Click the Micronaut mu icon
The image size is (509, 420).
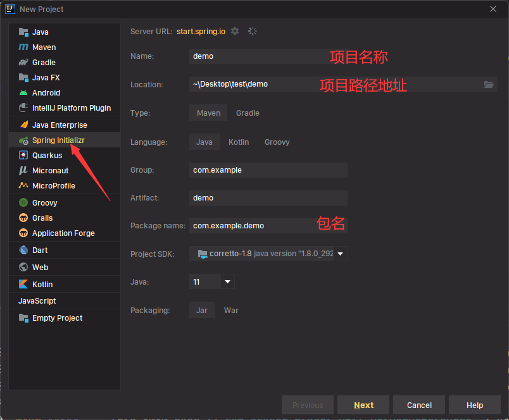click(x=23, y=170)
